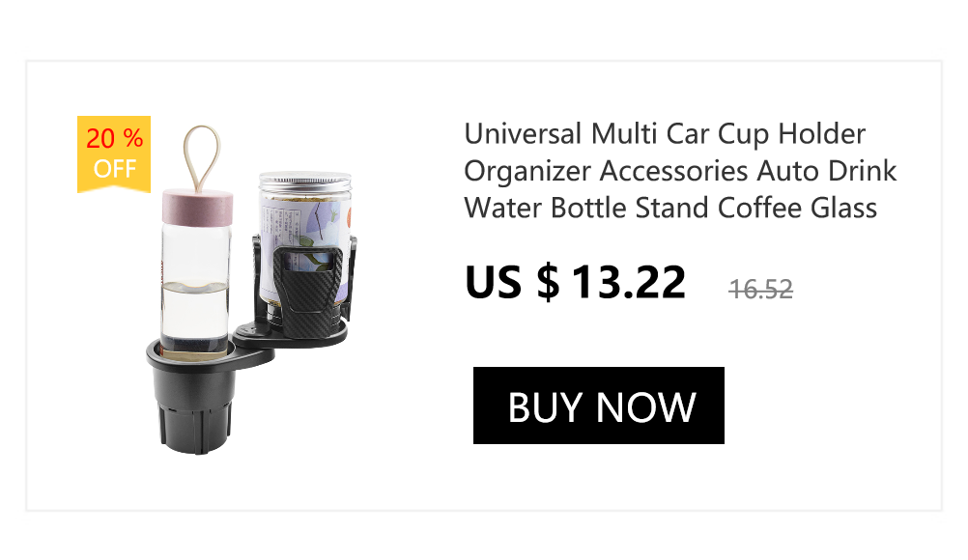Click the 'US $' currency label

coord(512,283)
